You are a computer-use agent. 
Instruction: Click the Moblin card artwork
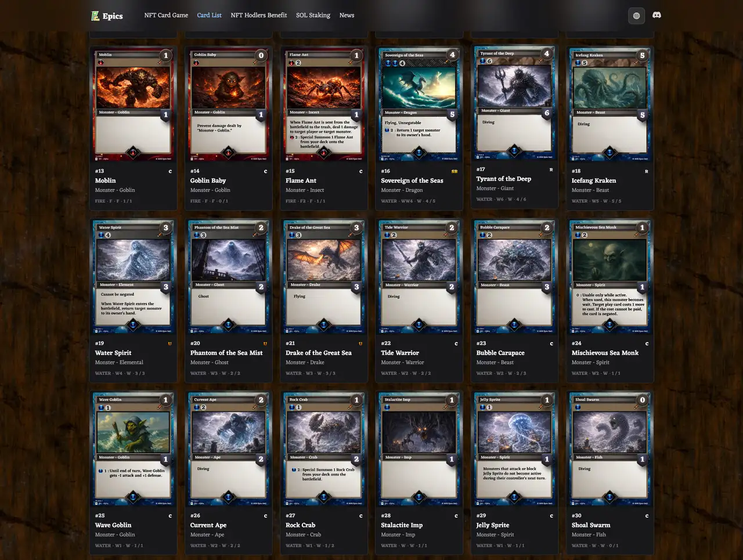point(134,87)
